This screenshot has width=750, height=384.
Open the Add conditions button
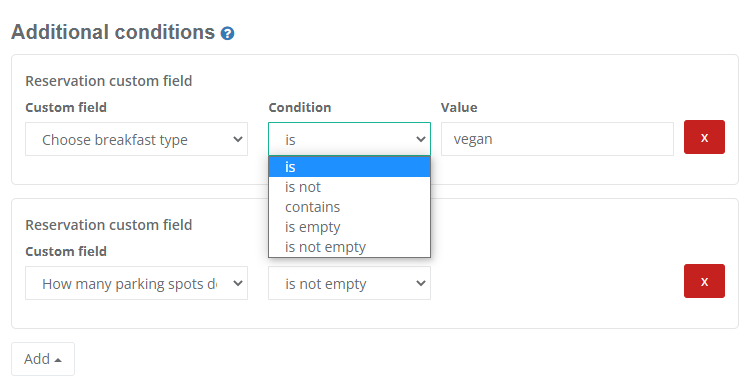click(x=43, y=359)
